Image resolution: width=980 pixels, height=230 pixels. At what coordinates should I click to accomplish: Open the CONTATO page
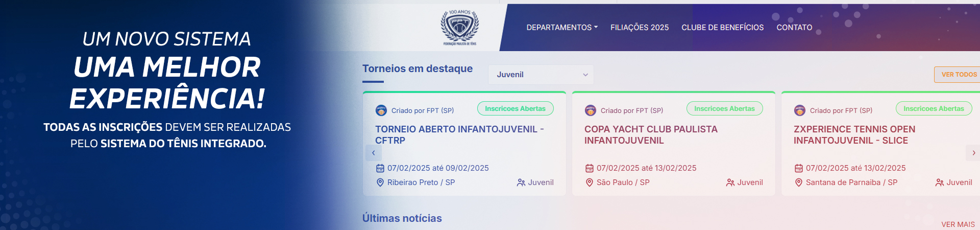pyautogui.click(x=794, y=28)
